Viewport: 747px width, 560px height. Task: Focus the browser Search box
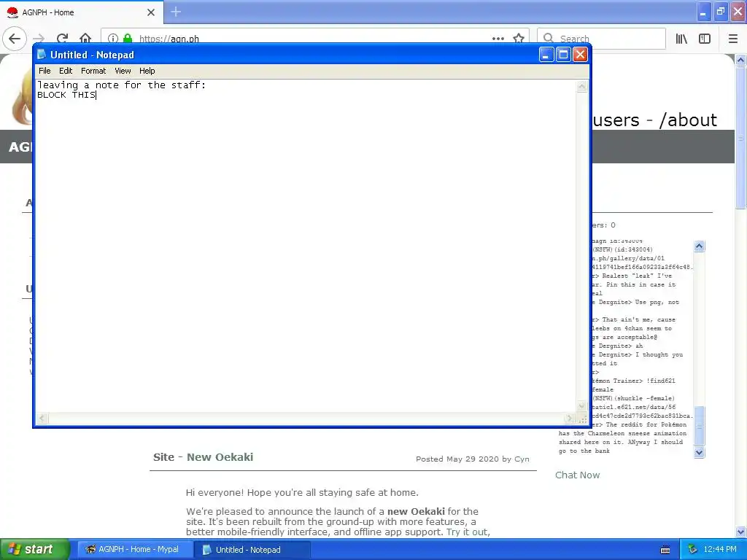pos(601,39)
